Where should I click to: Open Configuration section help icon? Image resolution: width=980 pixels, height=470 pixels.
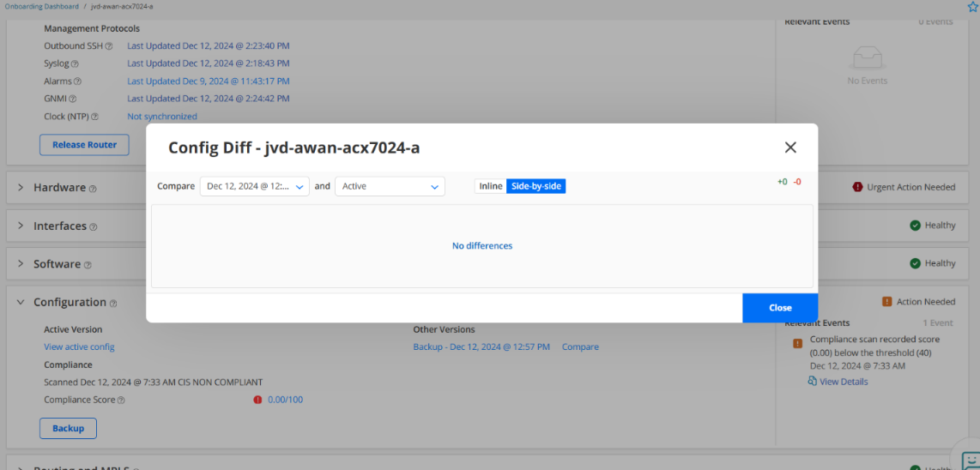coord(113,303)
